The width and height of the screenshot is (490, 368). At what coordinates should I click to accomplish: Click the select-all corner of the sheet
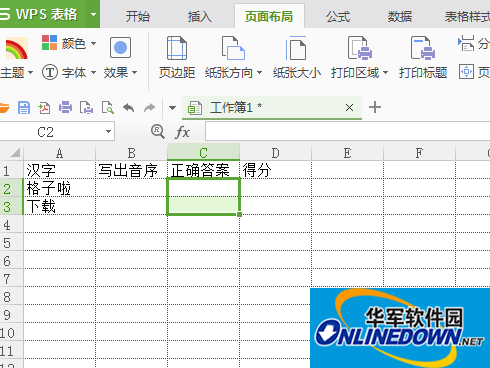pos(15,153)
